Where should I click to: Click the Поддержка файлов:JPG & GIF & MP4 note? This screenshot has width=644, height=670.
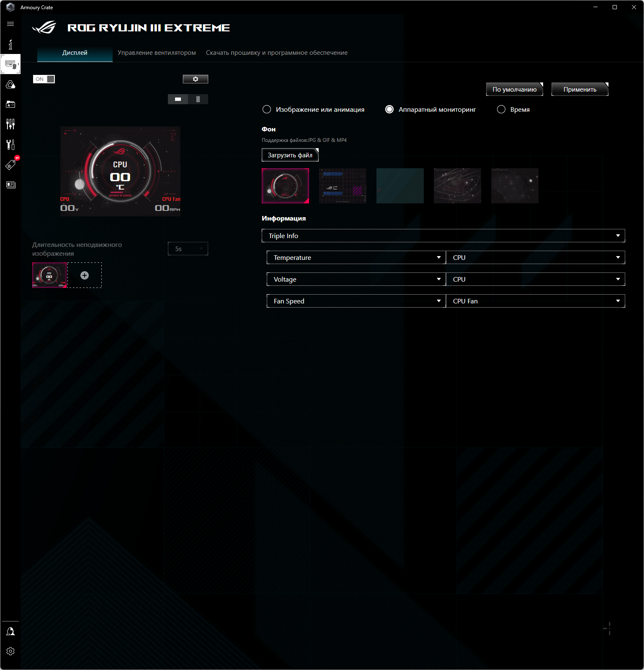pyautogui.click(x=304, y=140)
